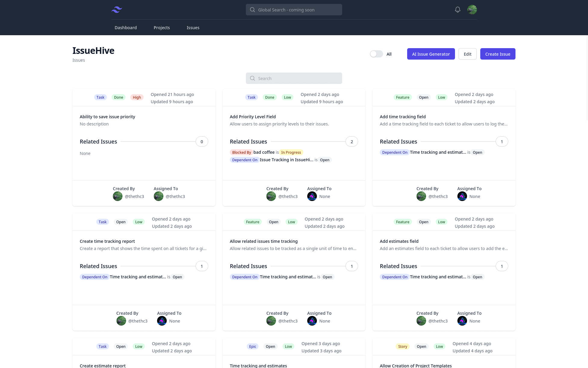This screenshot has height=368, width=588.
Task: Open the notifications bell
Action: click(457, 10)
